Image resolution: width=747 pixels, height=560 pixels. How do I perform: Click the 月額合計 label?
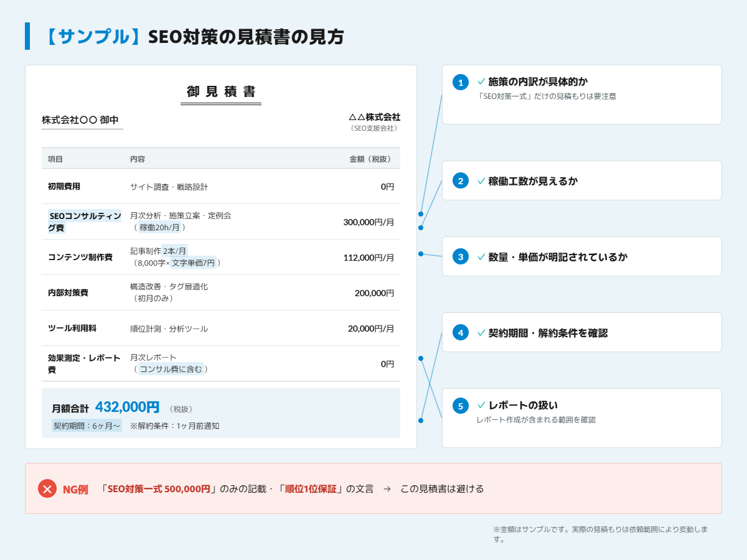point(70,409)
